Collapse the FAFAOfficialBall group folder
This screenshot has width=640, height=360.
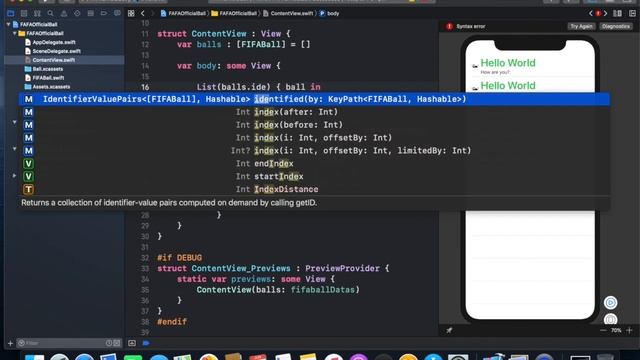15,33
